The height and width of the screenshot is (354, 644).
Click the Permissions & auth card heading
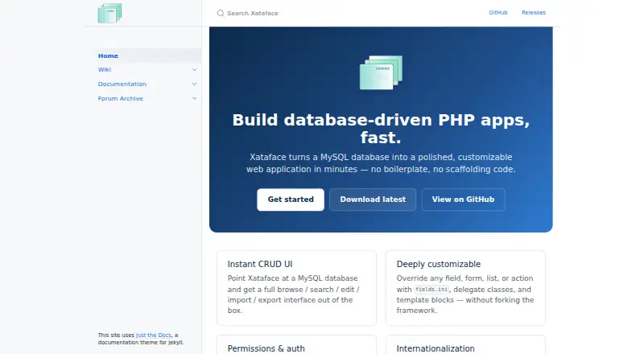pyautogui.click(x=266, y=348)
